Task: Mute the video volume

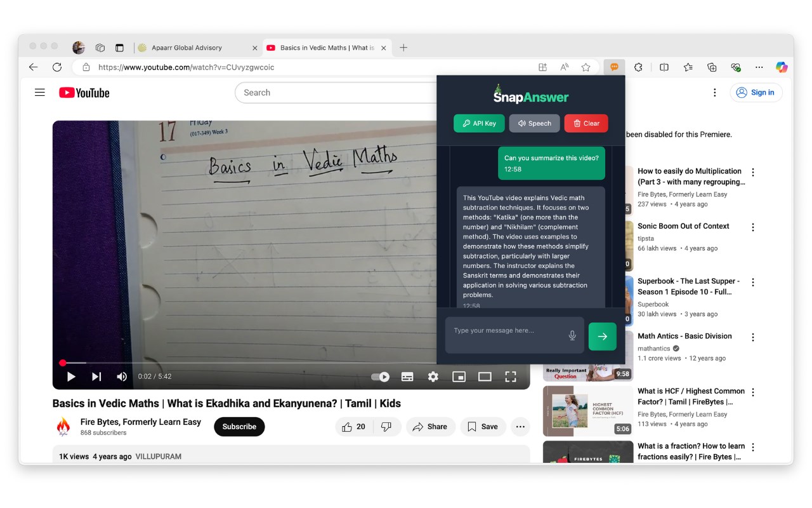Action: [122, 377]
